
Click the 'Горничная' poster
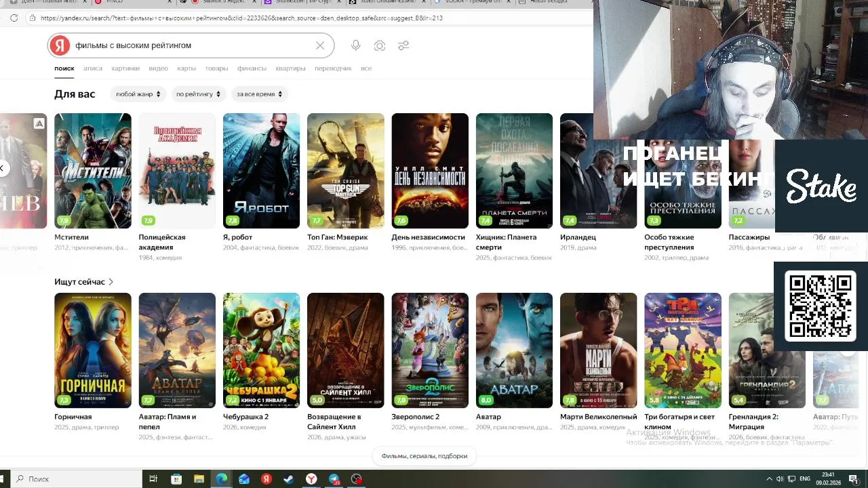(x=93, y=350)
